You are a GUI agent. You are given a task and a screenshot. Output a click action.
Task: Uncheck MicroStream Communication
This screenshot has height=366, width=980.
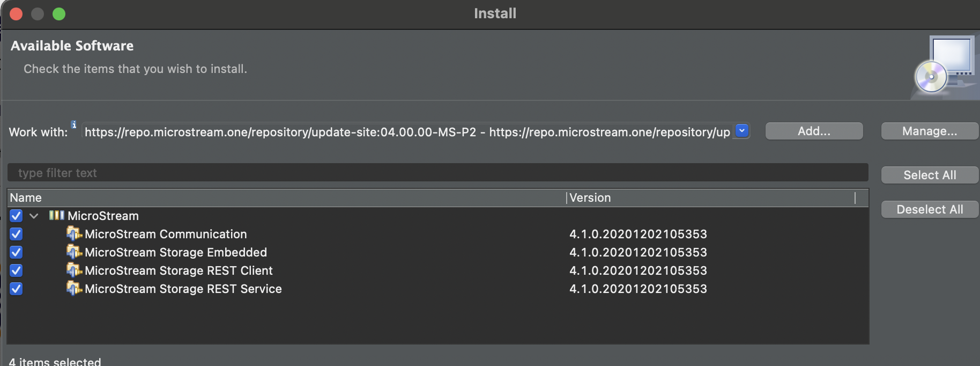click(x=16, y=234)
